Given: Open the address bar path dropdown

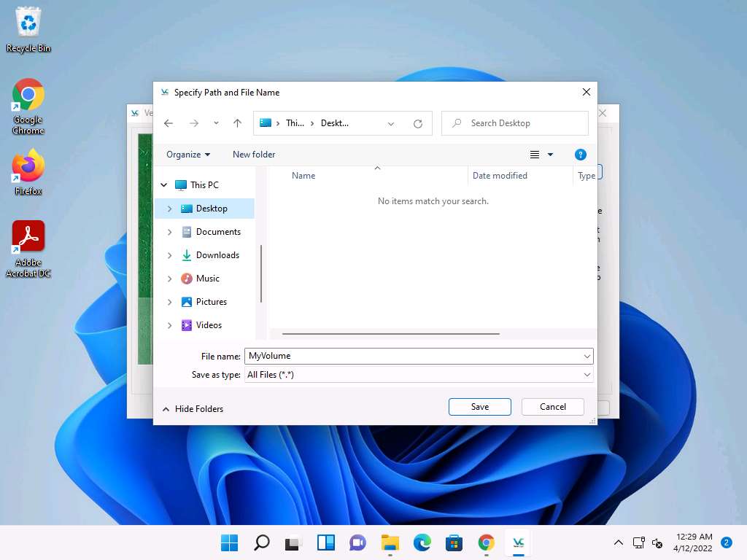Looking at the screenshot, I should [x=391, y=123].
